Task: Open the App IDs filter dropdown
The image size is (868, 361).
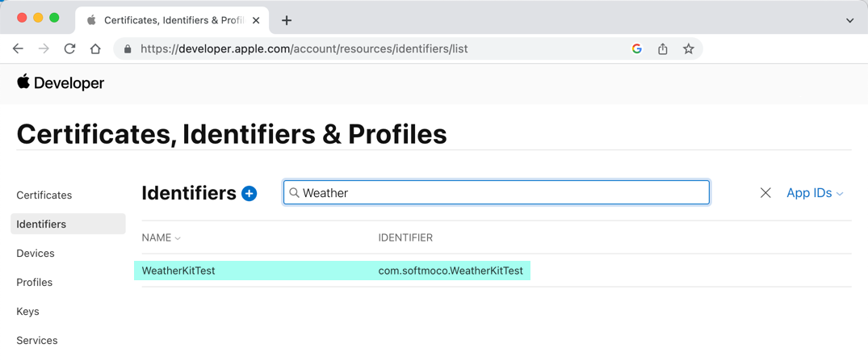Action: (815, 193)
